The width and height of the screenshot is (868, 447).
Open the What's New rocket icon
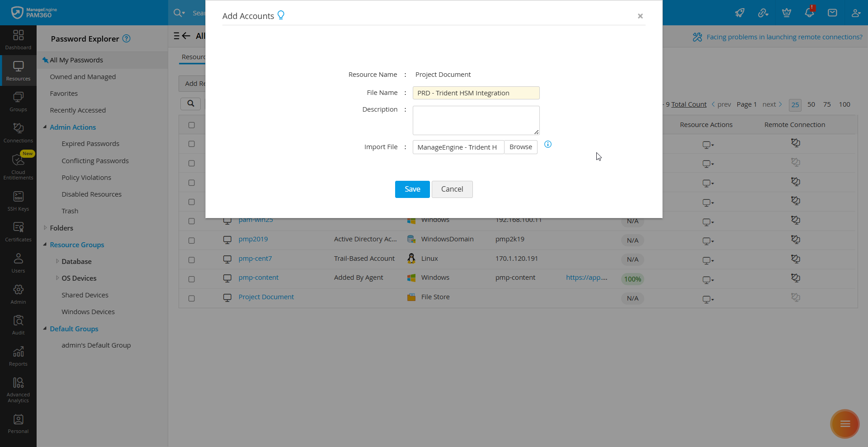pos(740,13)
